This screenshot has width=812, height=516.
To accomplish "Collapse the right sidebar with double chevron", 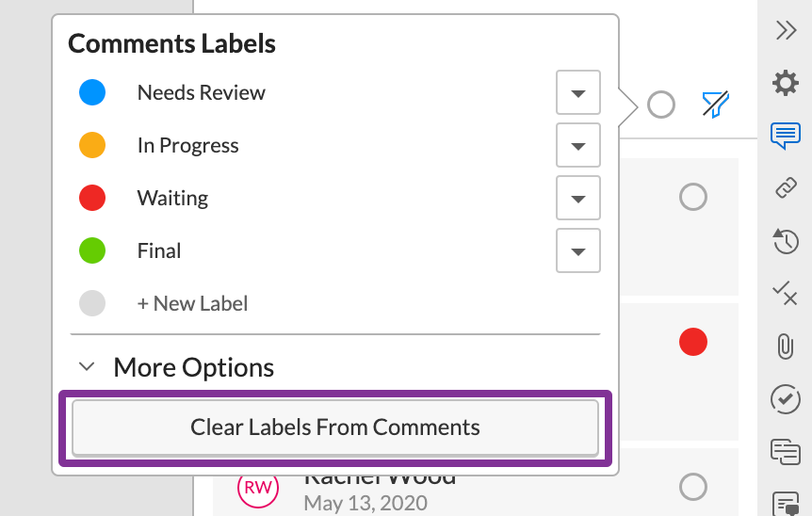I will coord(786,30).
